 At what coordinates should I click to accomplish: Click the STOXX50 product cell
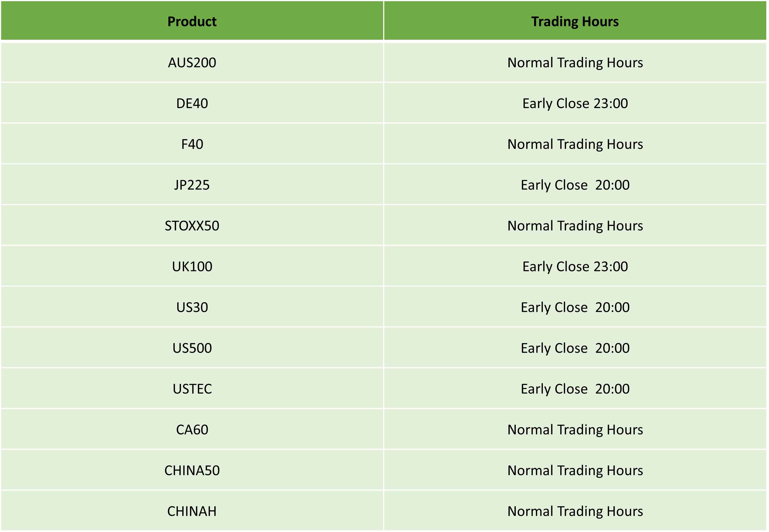[x=192, y=226]
